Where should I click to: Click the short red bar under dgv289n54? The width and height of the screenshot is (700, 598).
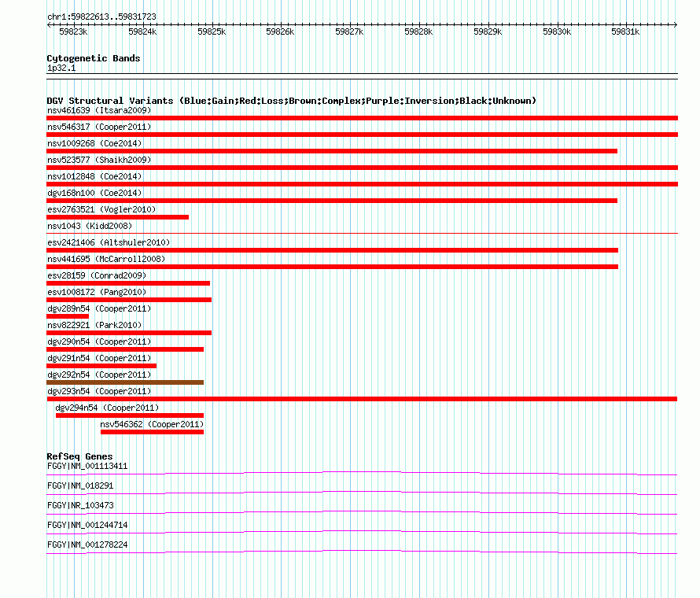click(68, 316)
